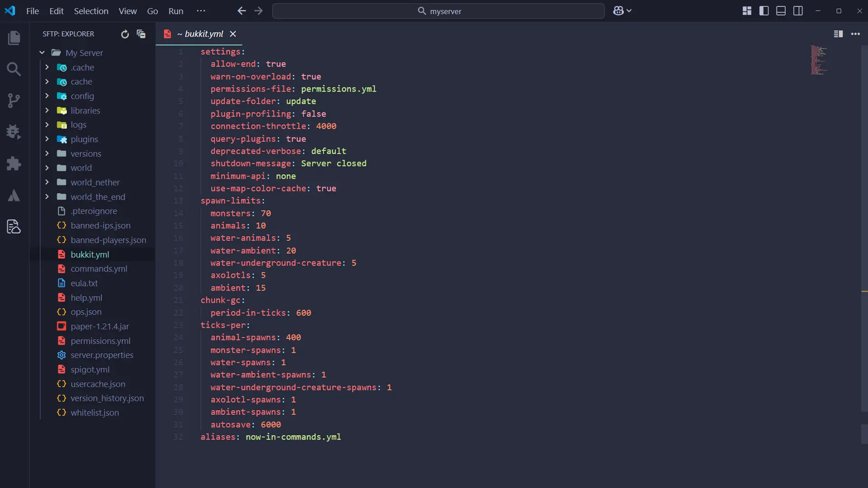Screen dimensions: 868x488
Task: Click the back navigation arrow
Action: click(x=242, y=11)
